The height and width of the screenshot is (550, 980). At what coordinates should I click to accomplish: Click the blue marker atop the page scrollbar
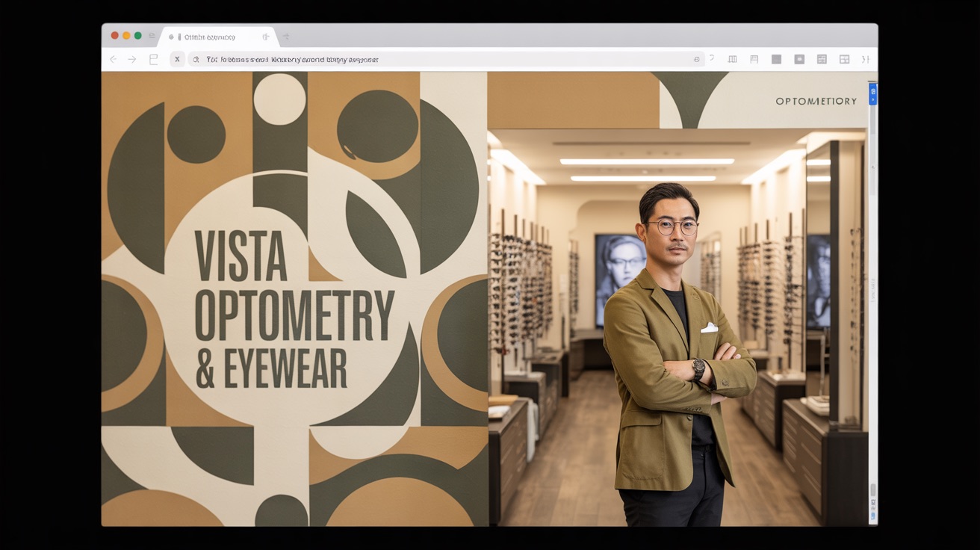tap(872, 93)
